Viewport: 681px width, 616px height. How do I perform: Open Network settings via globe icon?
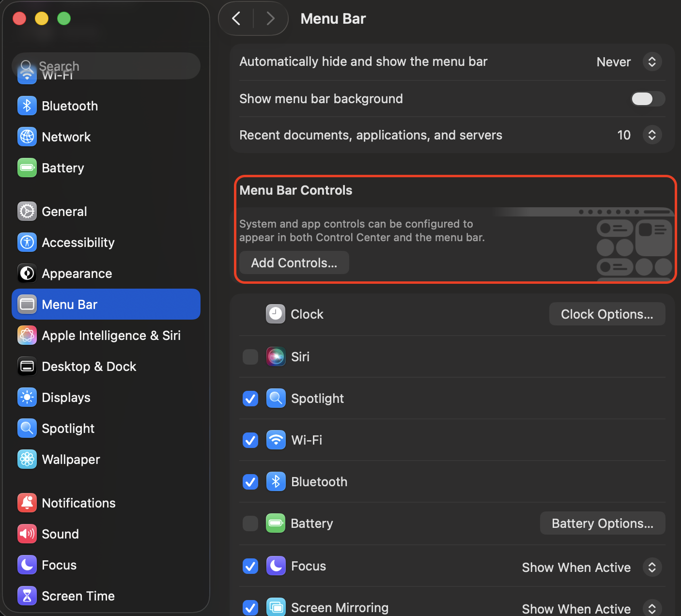pos(27,137)
